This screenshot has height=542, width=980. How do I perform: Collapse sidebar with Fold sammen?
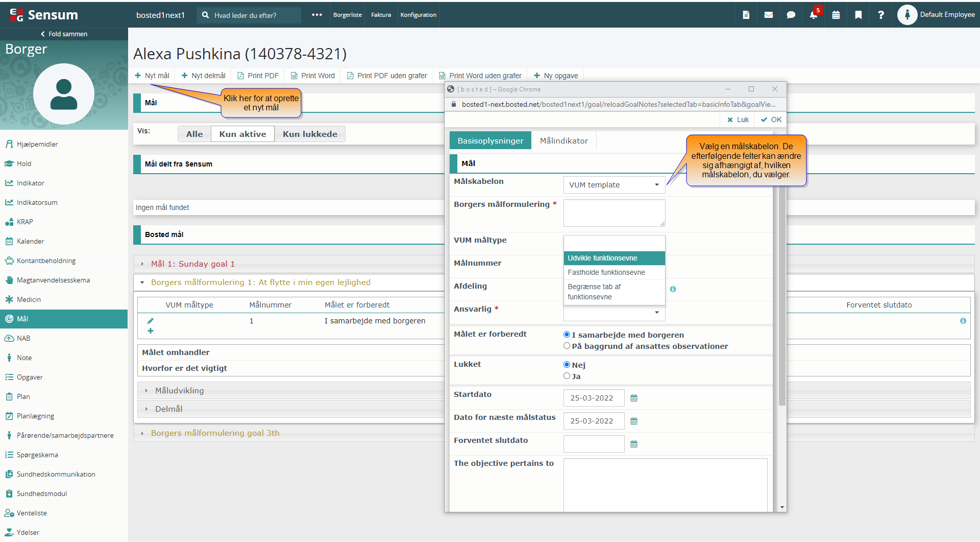[x=64, y=34]
